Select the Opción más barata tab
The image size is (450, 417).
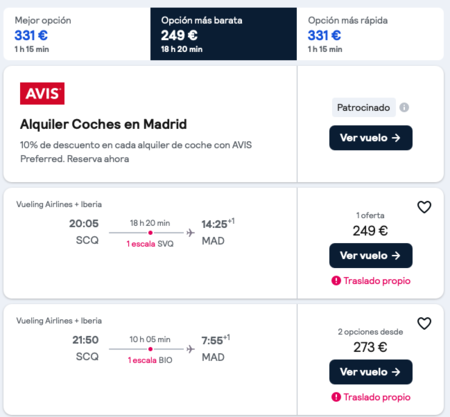[x=223, y=34]
